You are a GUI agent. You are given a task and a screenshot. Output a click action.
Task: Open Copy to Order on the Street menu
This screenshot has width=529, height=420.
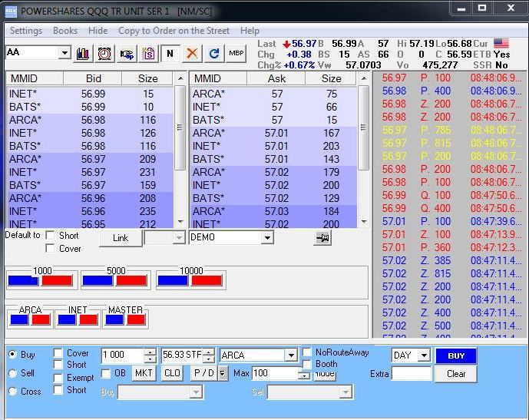point(174,31)
